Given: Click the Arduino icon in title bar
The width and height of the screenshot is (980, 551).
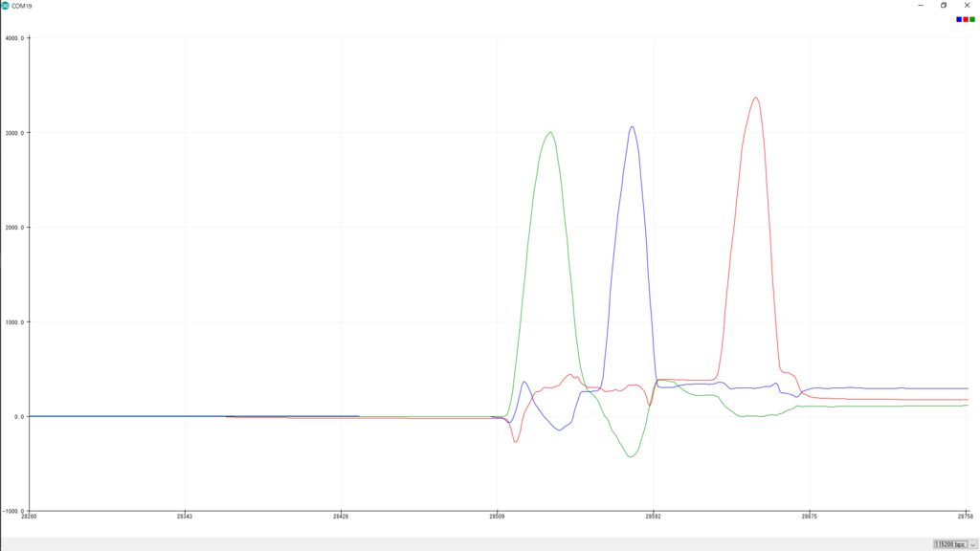Looking at the screenshot, I should [x=5, y=6].
